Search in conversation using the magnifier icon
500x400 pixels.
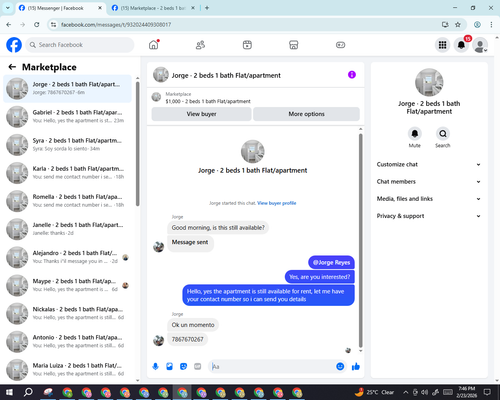pos(443,134)
